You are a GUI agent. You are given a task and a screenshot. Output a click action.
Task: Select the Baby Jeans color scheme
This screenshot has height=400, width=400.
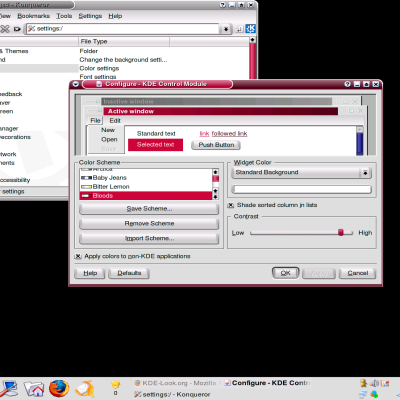146,178
